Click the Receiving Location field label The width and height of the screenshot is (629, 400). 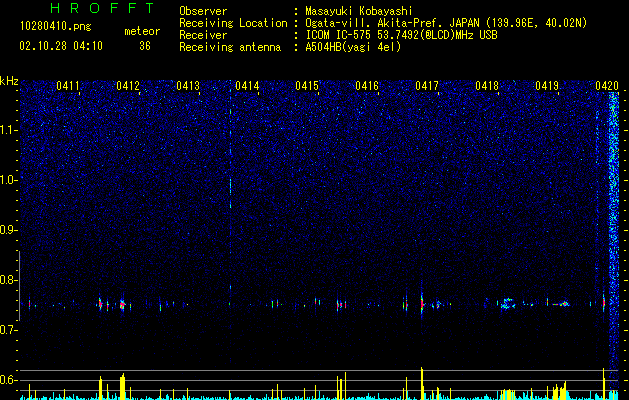233,23
